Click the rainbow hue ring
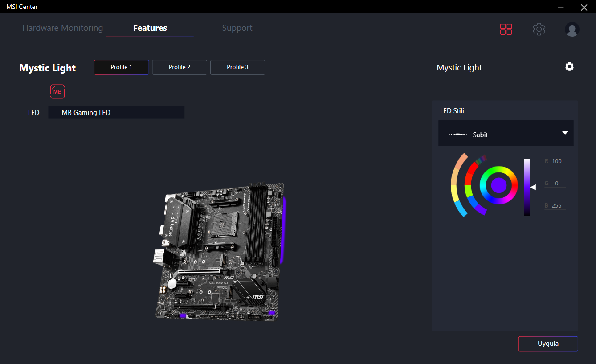The image size is (596, 364). 498,170
